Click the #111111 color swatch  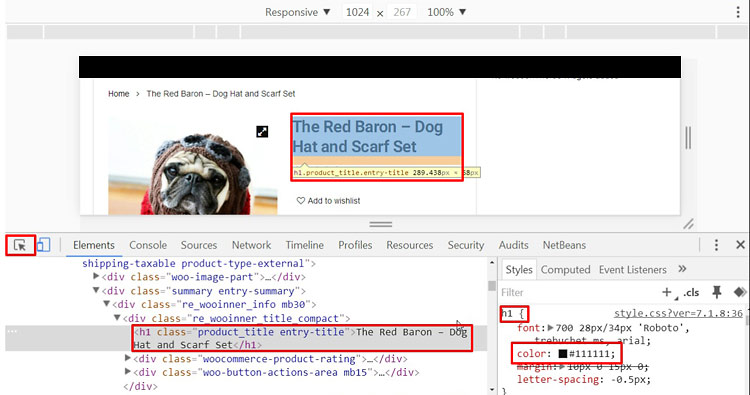563,354
